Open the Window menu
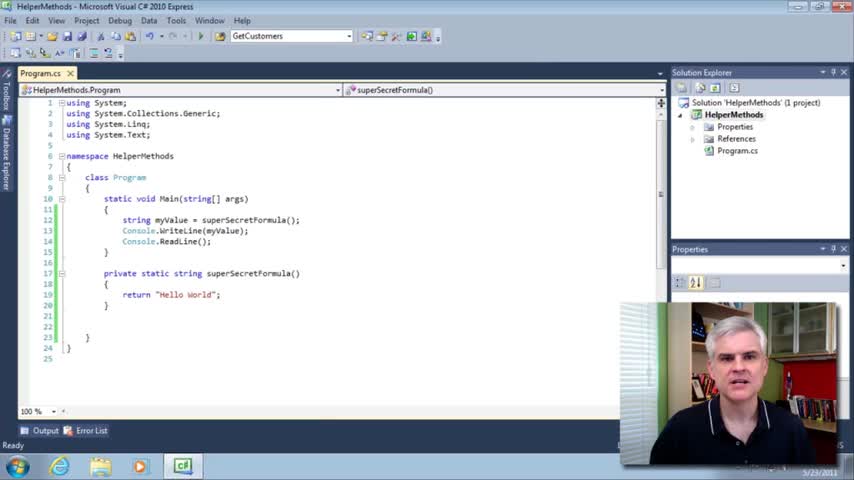 pos(210,21)
